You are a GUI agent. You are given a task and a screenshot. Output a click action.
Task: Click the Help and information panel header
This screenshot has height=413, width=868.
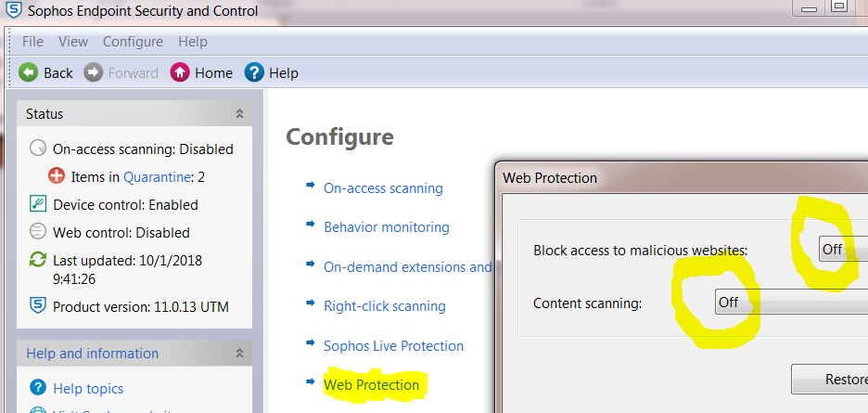click(x=134, y=353)
